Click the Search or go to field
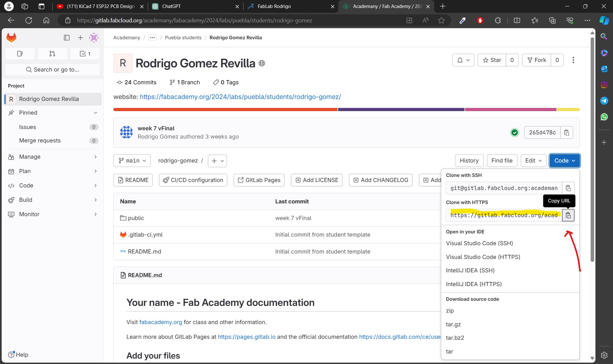The image size is (613, 364). click(x=52, y=70)
